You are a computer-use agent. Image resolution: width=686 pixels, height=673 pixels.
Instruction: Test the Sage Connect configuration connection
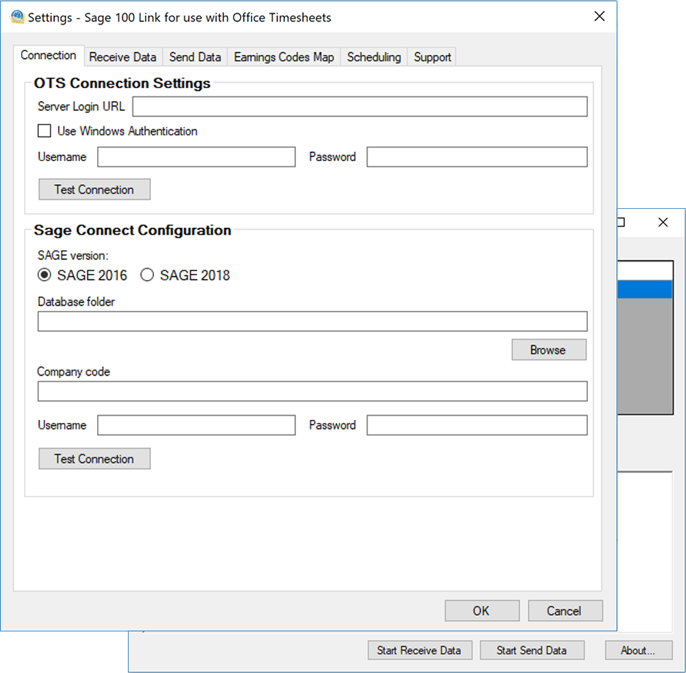point(94,459)
